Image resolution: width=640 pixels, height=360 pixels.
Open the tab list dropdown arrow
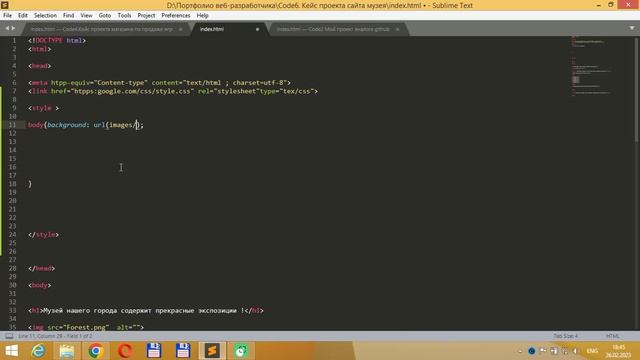click(x=632, y=28)
